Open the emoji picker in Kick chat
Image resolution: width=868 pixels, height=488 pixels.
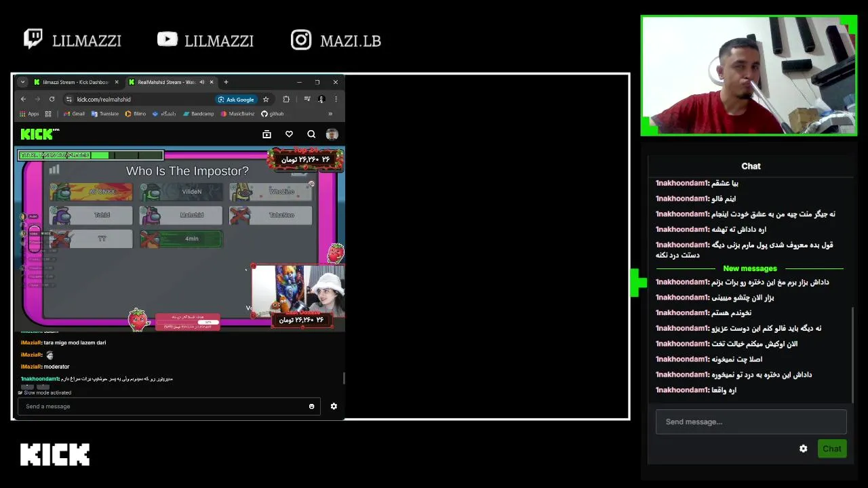(x=312, y=406)
